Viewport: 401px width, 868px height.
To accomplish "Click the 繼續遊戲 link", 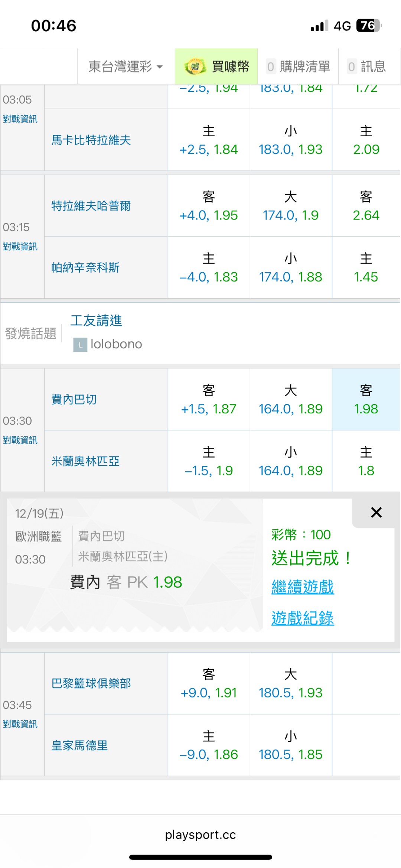I will pos(303,587).
